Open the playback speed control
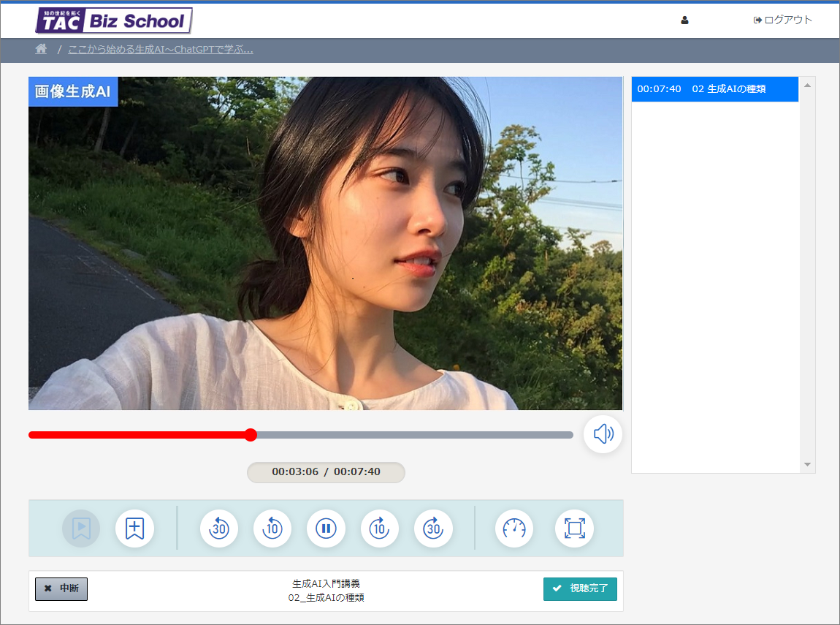Image resolution: width=840 pixels, height=625 pixels. [514, 529]
